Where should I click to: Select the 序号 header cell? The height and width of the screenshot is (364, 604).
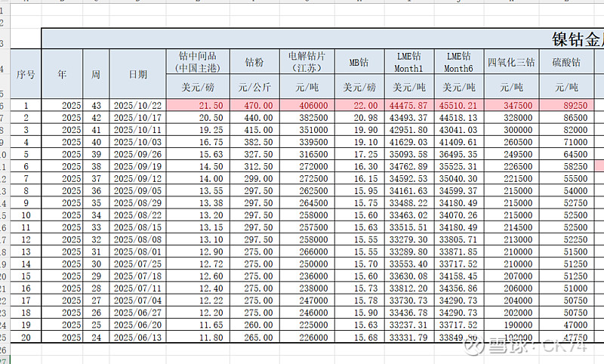26,73
